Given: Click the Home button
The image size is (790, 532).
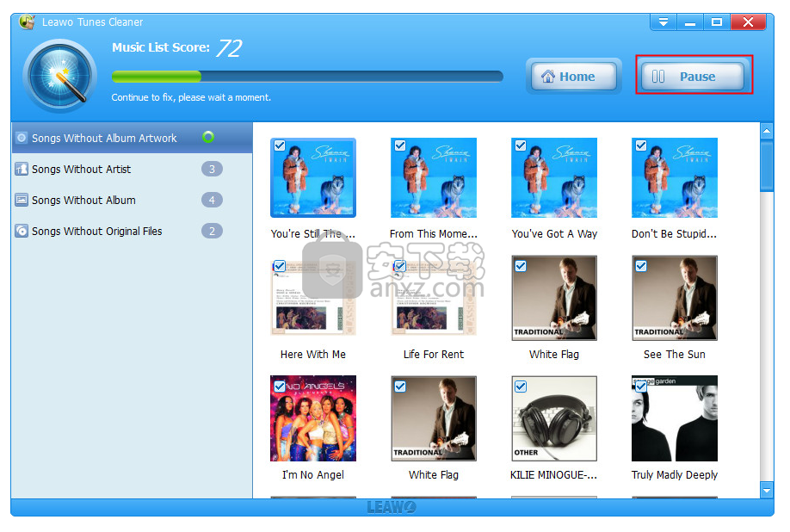Looking at the screenshot, I should 574,76.
